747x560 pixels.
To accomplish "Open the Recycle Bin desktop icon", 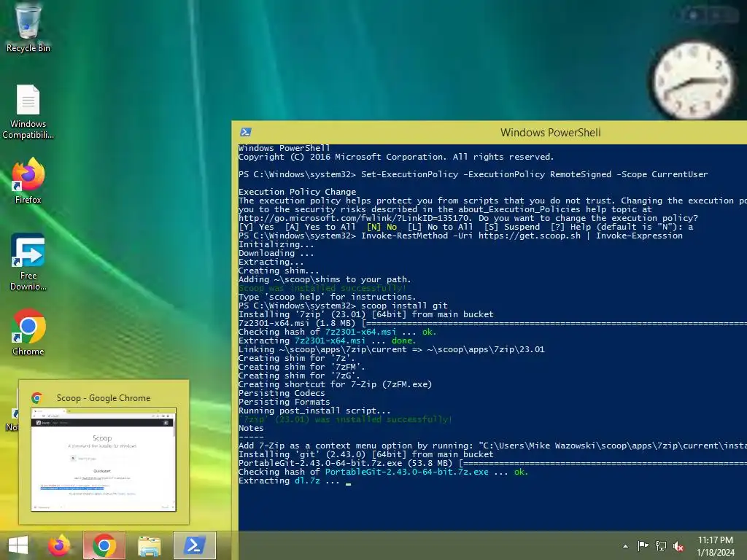I will (28, 28).
